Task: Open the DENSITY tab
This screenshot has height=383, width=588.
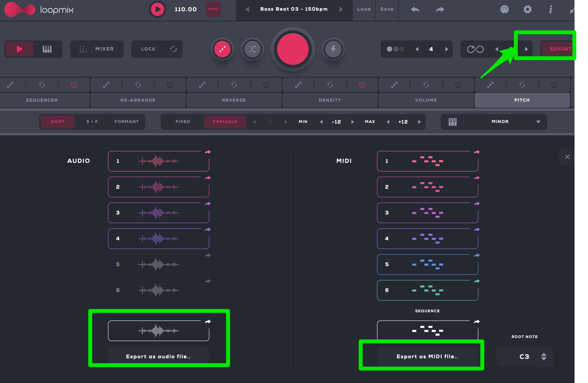Action: click(330, 100)
